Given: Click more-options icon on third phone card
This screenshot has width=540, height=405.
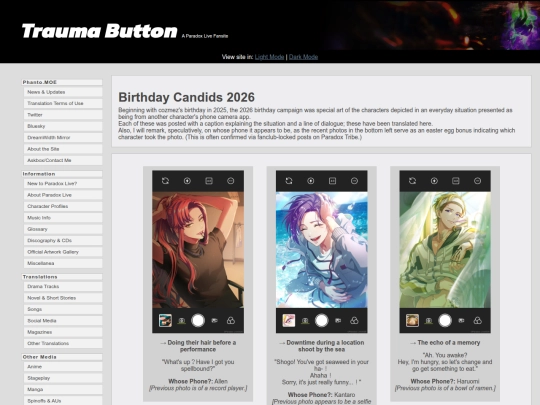Looking at the screenshot, I should [x=478, y=181].
